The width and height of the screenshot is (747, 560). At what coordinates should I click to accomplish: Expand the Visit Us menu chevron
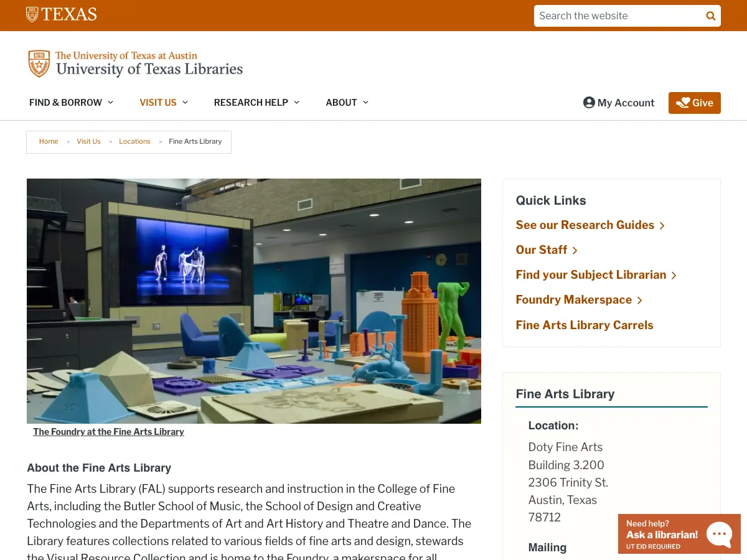point(185,103)
